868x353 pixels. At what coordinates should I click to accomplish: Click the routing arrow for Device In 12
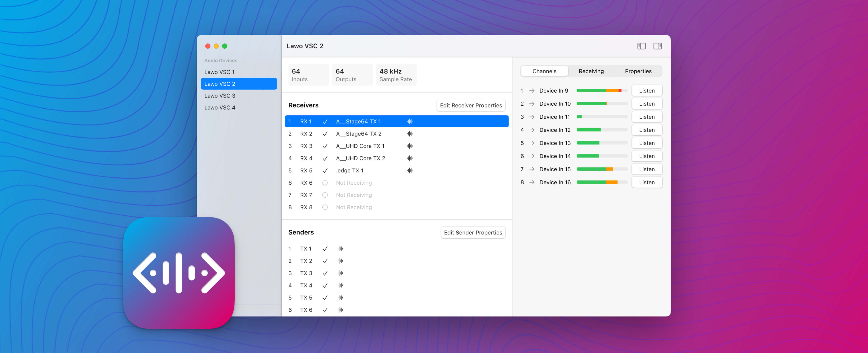tap(532, 130)
